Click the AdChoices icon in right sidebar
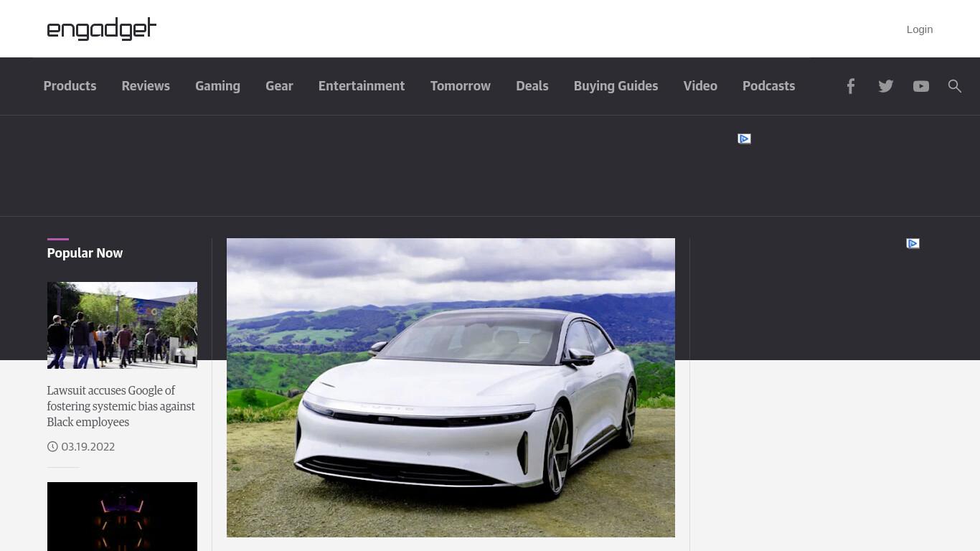980x551 pixels. click(913, 244)
